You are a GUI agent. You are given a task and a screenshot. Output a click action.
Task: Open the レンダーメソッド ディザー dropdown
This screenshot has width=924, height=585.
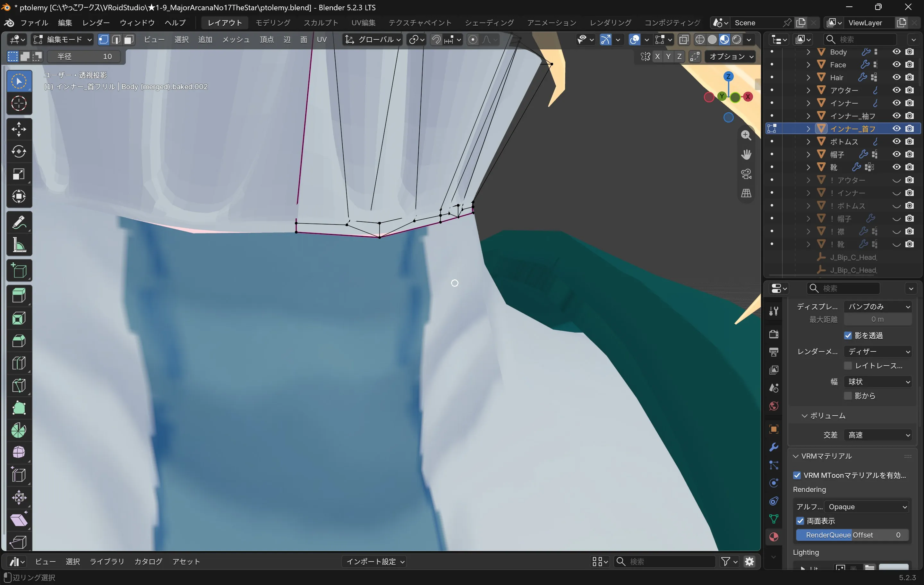click(x=878, y=352)
